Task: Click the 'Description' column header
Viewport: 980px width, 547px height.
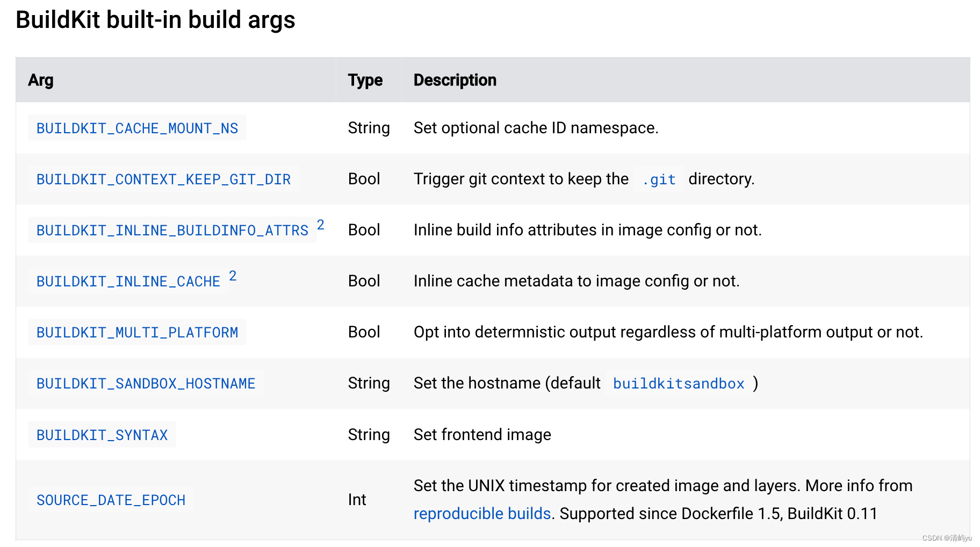Action: [x=455, y=80]
